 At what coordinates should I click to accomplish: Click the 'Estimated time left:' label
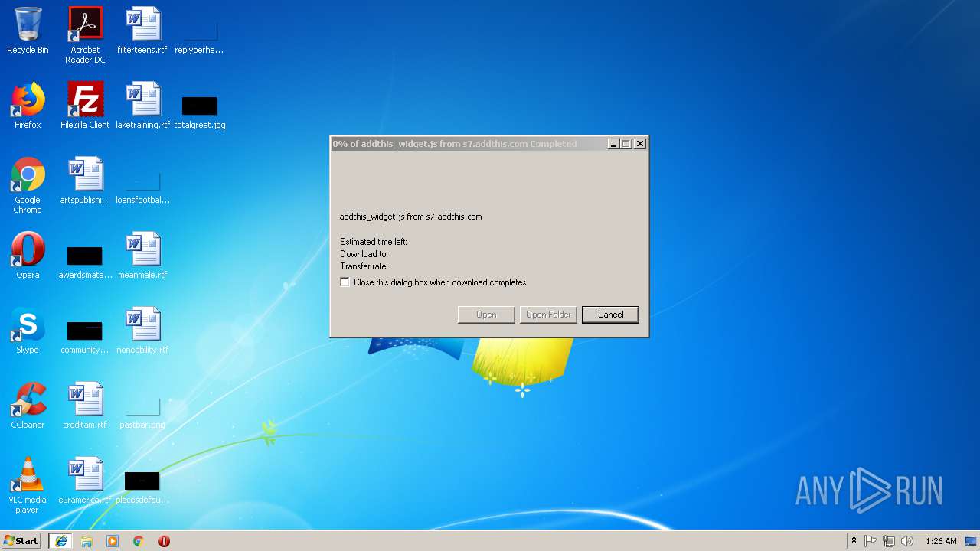coord(374,242)
